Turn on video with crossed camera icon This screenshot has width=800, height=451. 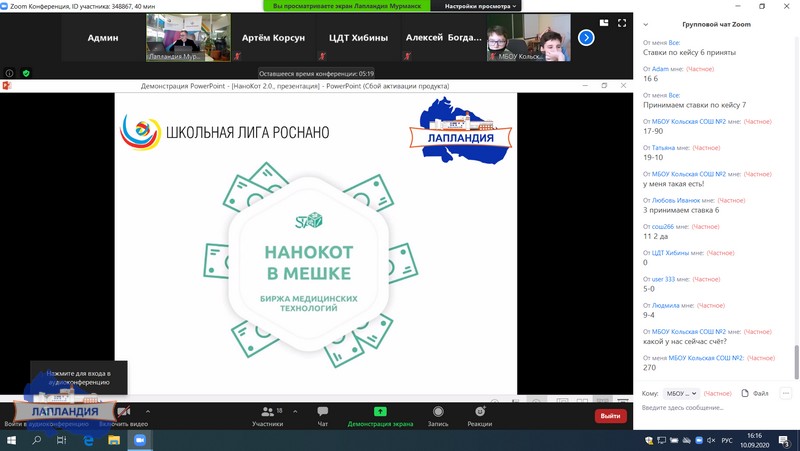123,411
